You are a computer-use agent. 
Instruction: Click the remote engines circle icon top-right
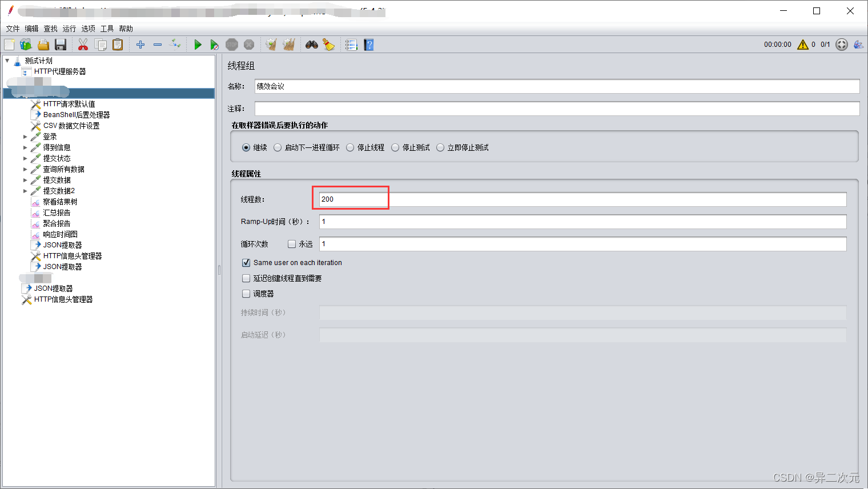click(x=842, y=45)
